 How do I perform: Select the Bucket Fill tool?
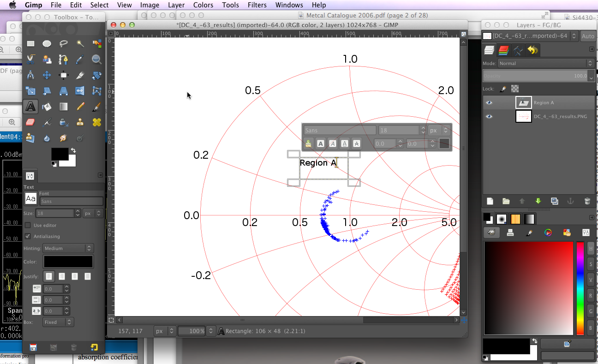point(47,107)
